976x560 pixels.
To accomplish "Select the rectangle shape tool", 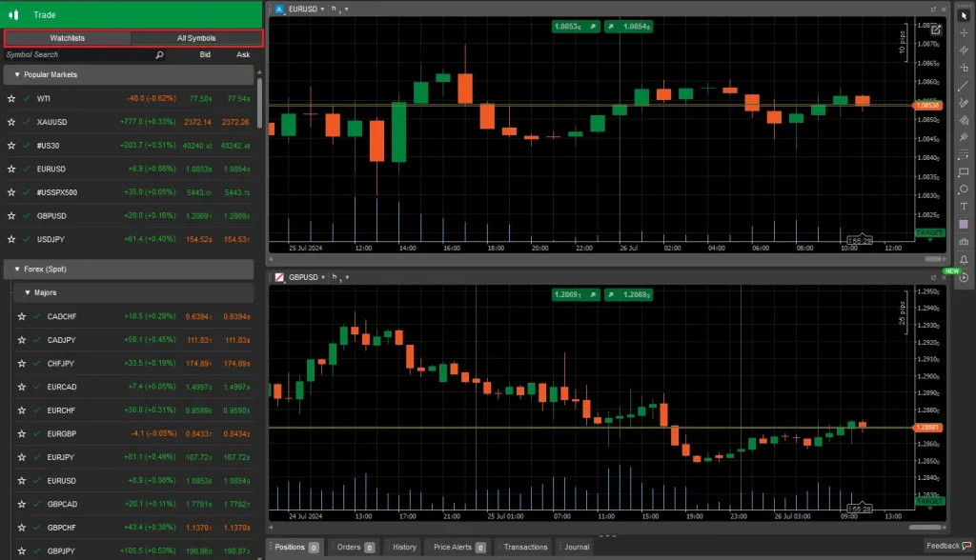I will click(x=964, y=171).
